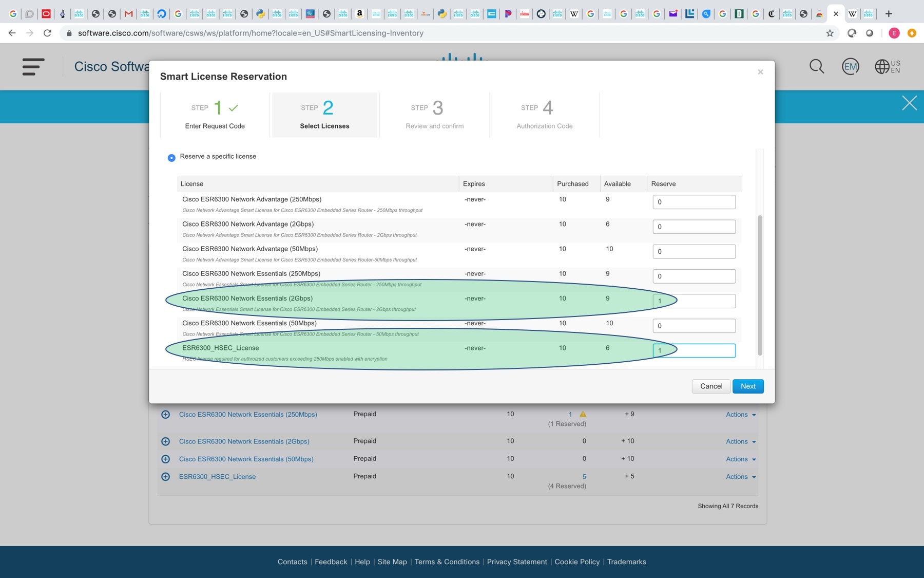Open the Help footer link
This screenshot has width=924, height=578.
coord(362,562)
